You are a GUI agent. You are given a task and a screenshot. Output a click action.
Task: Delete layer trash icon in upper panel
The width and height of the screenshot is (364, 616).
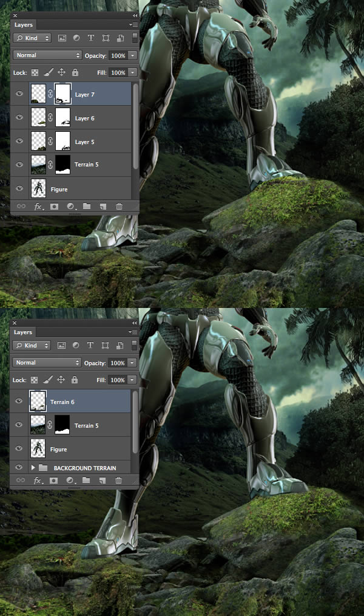click(x=120, y=207)
